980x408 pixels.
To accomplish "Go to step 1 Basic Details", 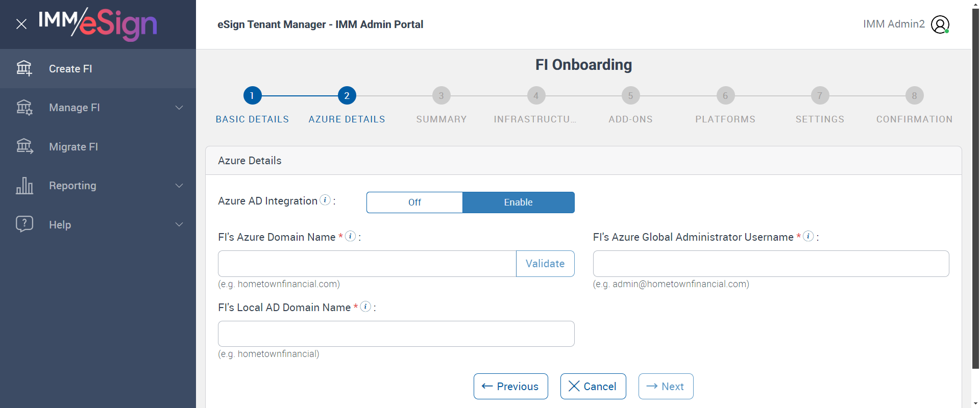I will tap(252, 96).
